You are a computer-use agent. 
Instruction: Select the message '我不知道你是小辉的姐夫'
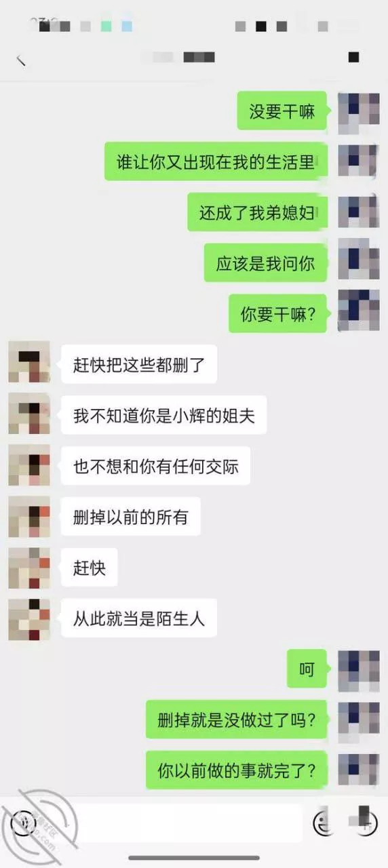164,415
